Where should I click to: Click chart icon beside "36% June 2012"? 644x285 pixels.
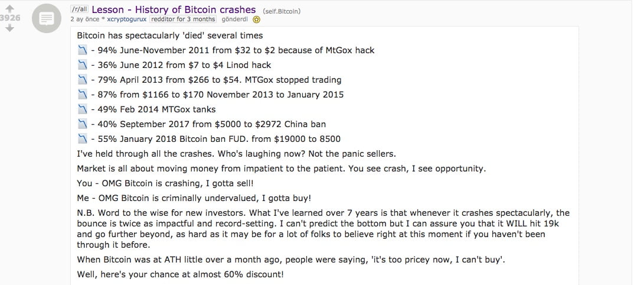click(83, 65)
